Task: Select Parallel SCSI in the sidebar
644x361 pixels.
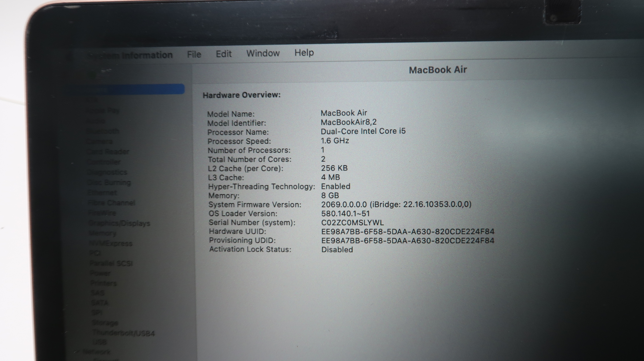Action: click(111, 263)
